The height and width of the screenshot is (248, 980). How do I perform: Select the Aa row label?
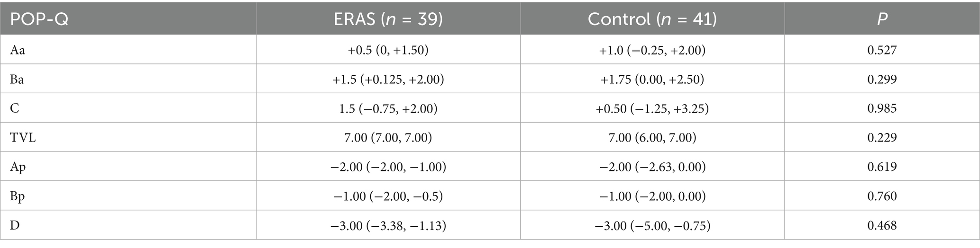coord(18,50)
